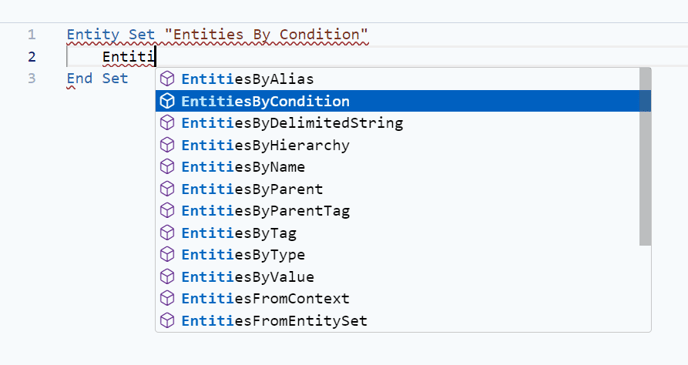Click the cube icon next to EntitiesFromEntitySet
688x365 pixels.
(x=167, y=320)
